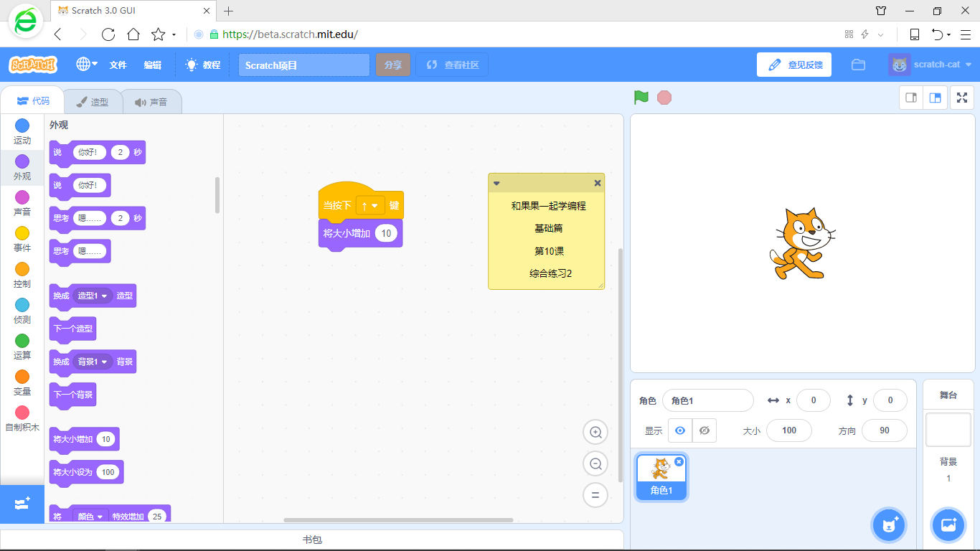
Task: Open the 编辑 edit menu
Action: tap(152, 65)
